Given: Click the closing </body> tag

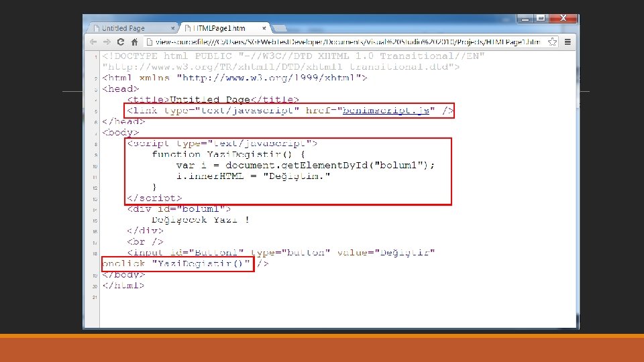Looking at the screenshot, I should pos(123,275).
